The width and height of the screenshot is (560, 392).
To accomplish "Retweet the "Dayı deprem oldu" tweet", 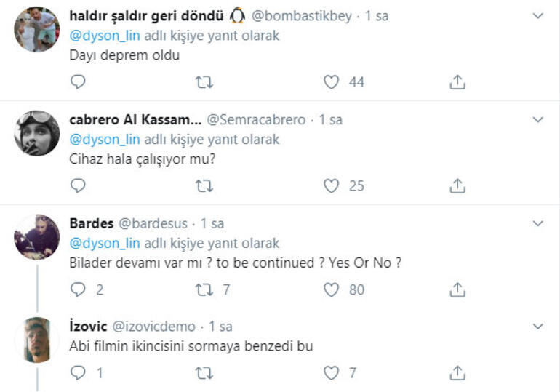I will click(x=204, y=82).
